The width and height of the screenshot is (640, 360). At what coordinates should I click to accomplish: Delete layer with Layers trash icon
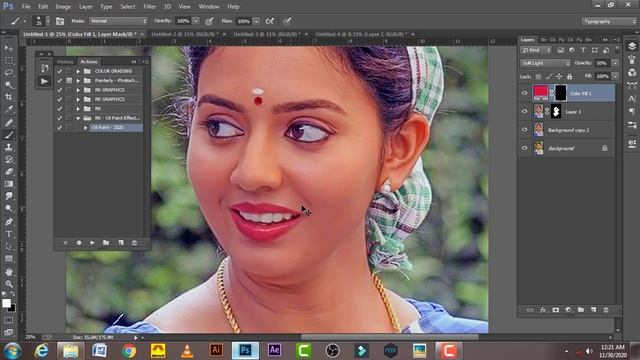(x=606, y=310)
